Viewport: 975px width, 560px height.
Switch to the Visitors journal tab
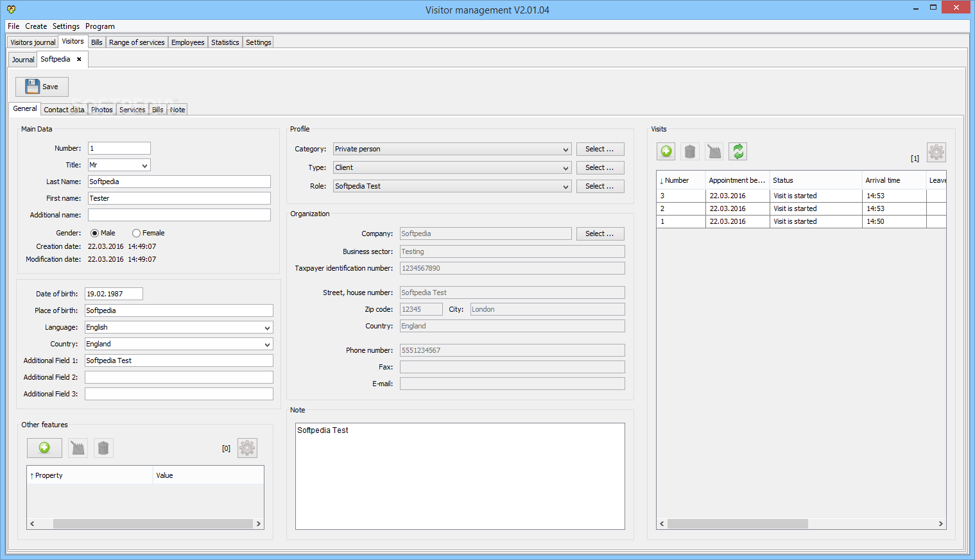pos(33,42)
